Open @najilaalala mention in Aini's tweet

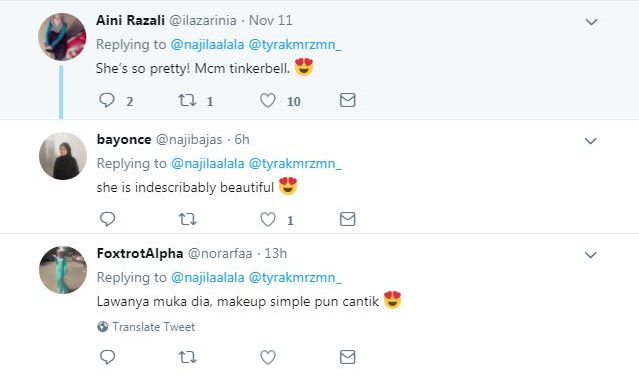[x=207, y=44]
